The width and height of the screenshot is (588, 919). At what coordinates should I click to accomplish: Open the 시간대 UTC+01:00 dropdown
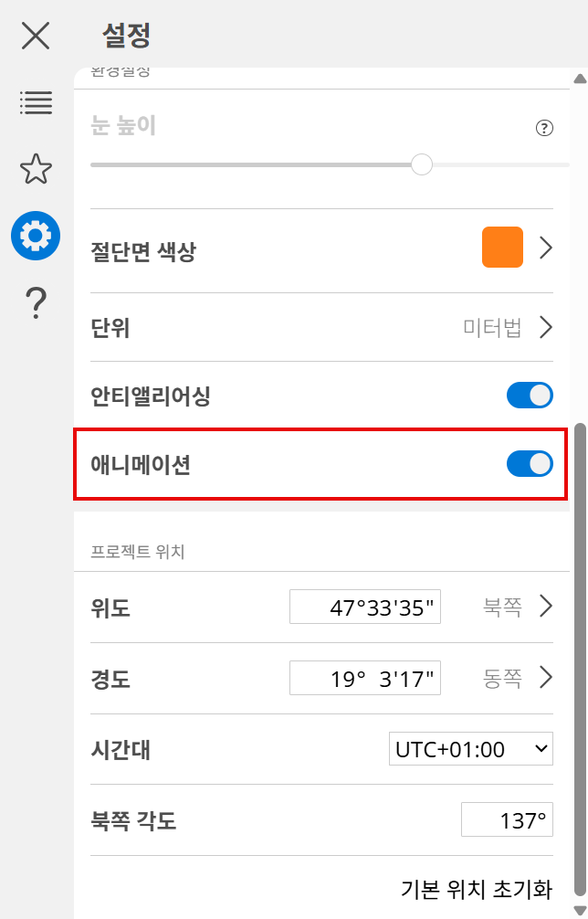pyautogui.click(x=471, y=750)
